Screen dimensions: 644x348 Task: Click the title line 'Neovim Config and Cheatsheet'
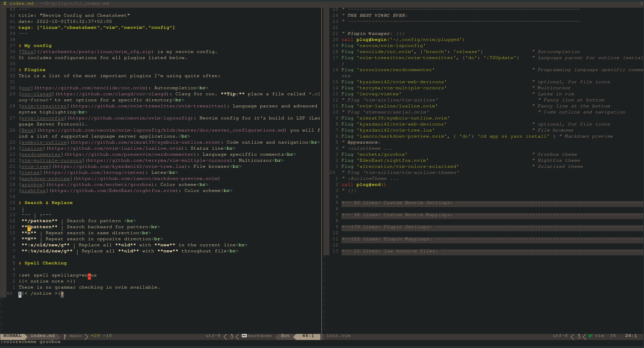click(74, 15)
